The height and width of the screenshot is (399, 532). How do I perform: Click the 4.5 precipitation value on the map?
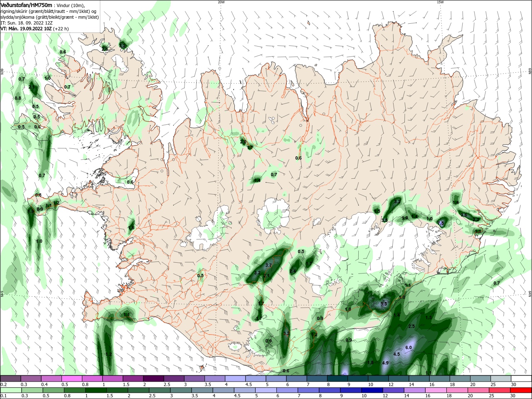click(397, 354)
